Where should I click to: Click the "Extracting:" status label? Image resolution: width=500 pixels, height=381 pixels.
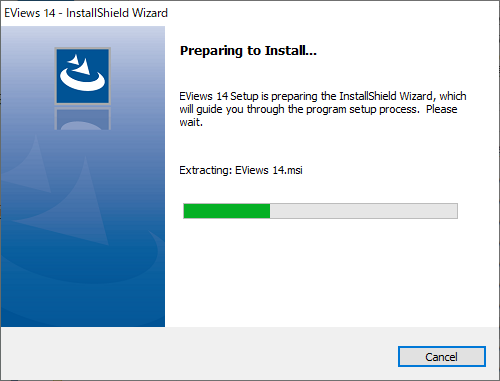(x=206, y=170)
